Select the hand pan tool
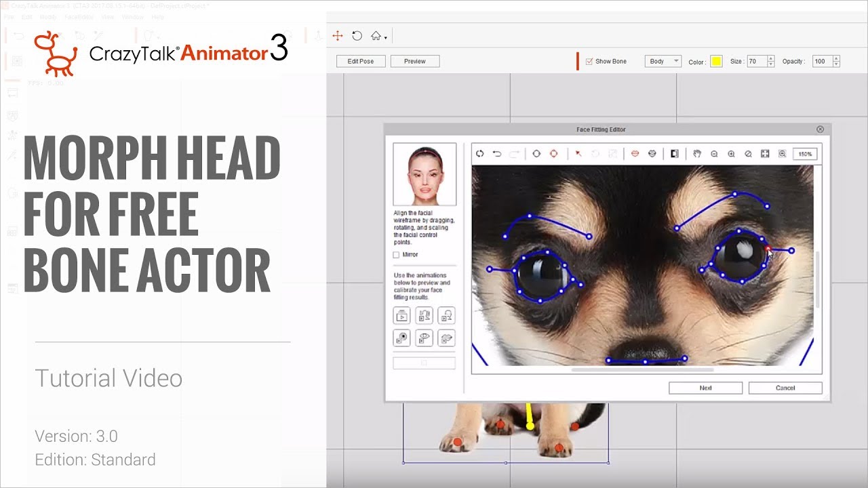 pos(697,154)
